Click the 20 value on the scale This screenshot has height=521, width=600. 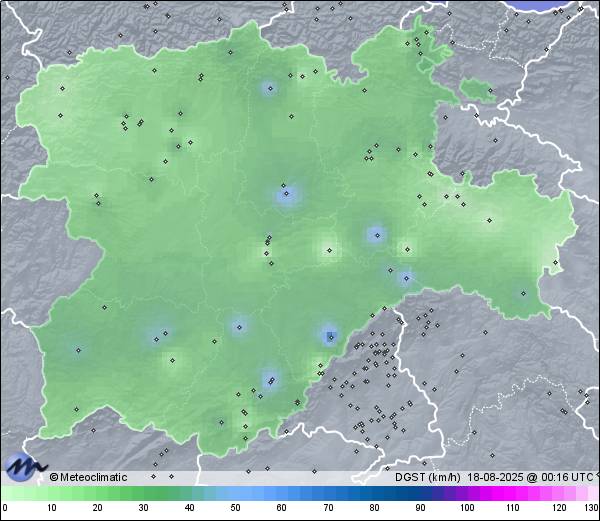tap(98, 508)
